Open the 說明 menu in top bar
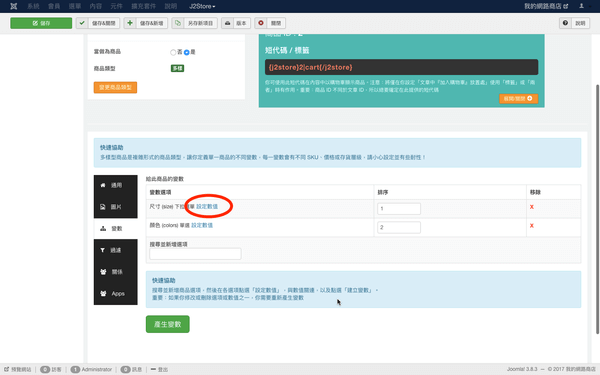Image resolution: width=600 pixels, height=375 pixels. (x=171, y=6)
